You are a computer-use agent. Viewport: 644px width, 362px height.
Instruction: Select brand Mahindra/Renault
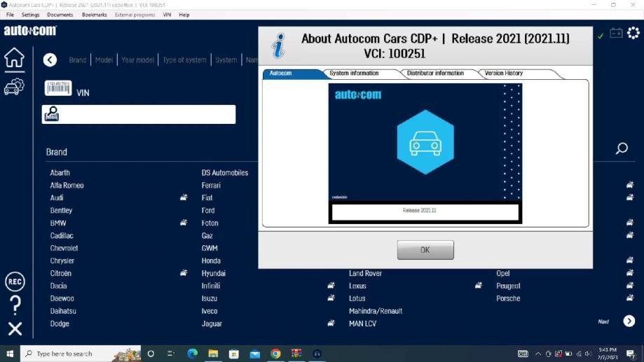click(x=376, y=311)
